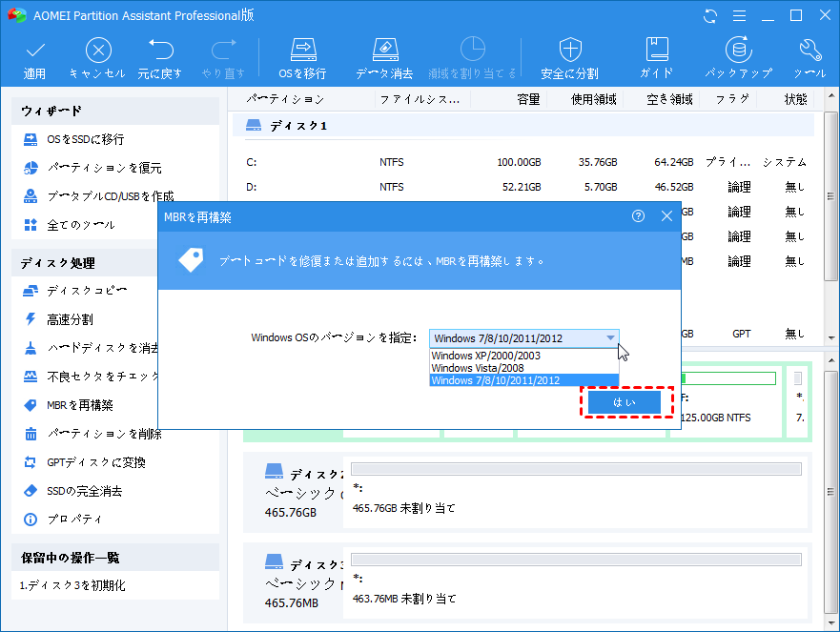The width and height of the screenshot is (840, 632).
Task: Choose Windows 7/8/10/2011/2012 in the open list
Action: [524, 380]
